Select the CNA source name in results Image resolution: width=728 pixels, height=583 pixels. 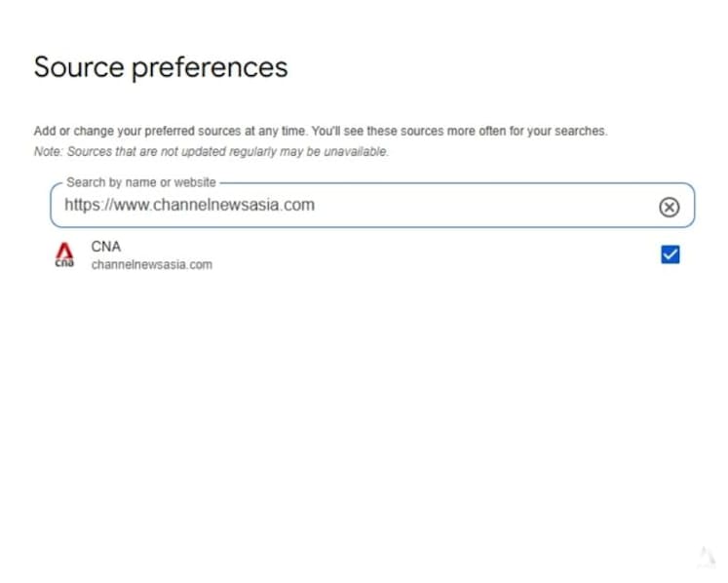(x=106, y=247)
